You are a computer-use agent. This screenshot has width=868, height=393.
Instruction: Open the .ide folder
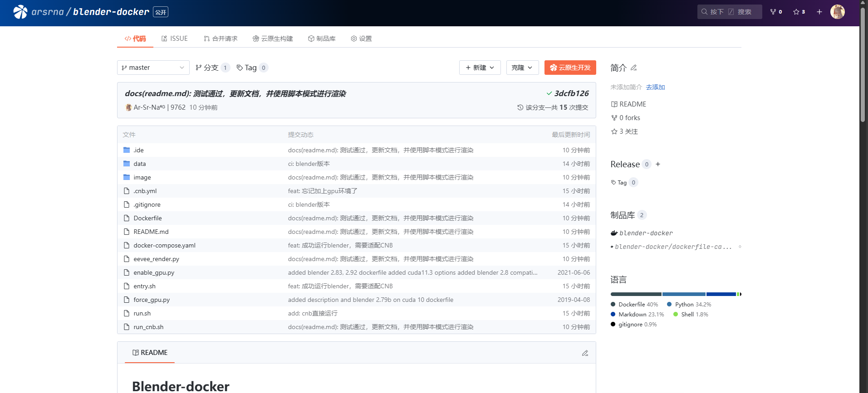138,150
